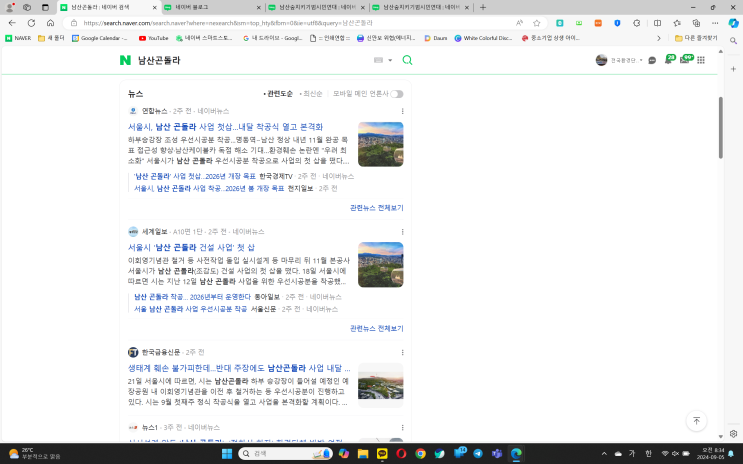Open thumbnail image of 한국금융신문 article
Viewport: 743px width, 464px height.
(x=381, y=385)
